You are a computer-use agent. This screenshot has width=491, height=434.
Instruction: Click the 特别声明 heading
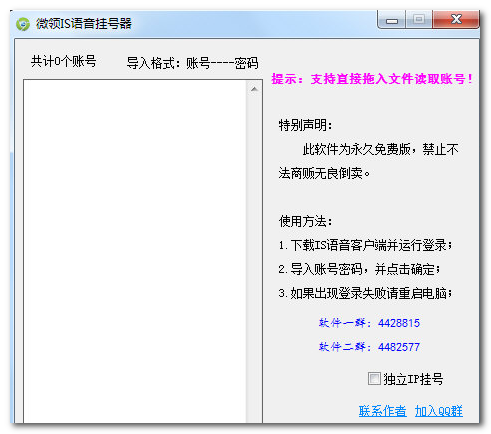point(305,125)
